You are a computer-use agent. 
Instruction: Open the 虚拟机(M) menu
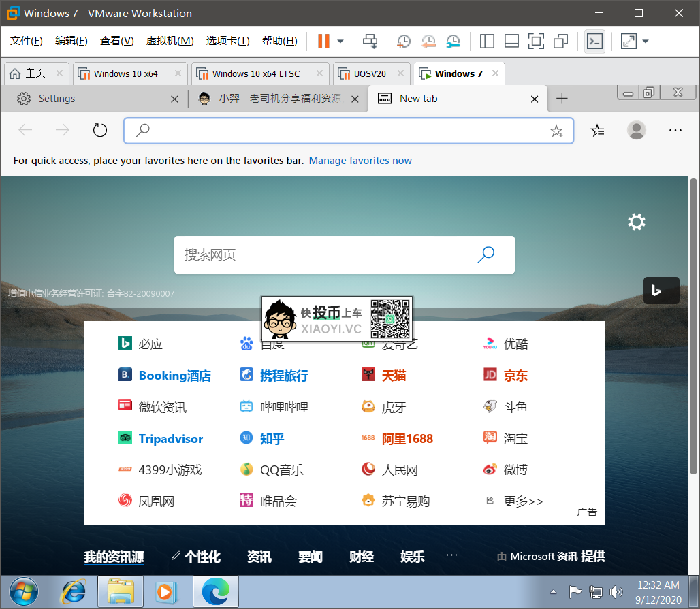[x=170, y=41]
